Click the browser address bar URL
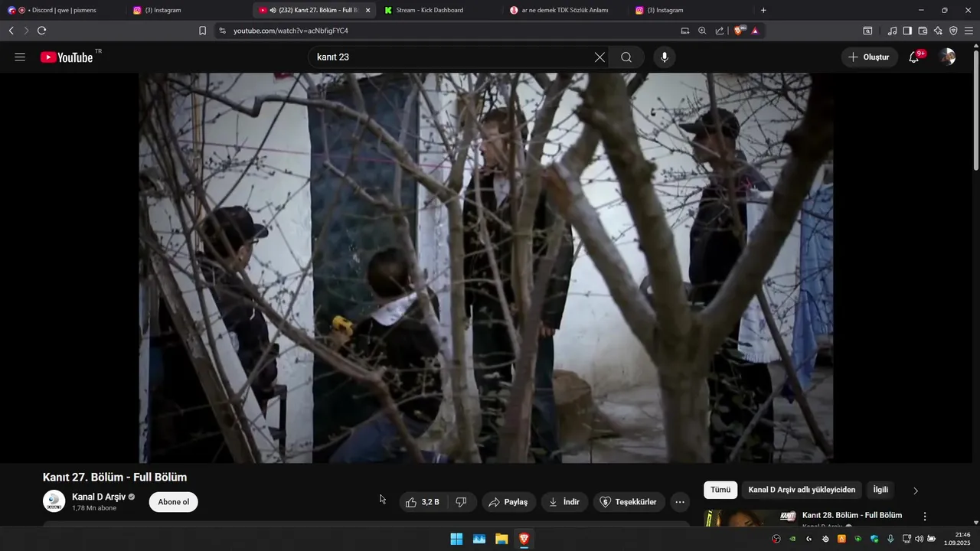Screen dimensions: 980x551 (x=291, y=31)
